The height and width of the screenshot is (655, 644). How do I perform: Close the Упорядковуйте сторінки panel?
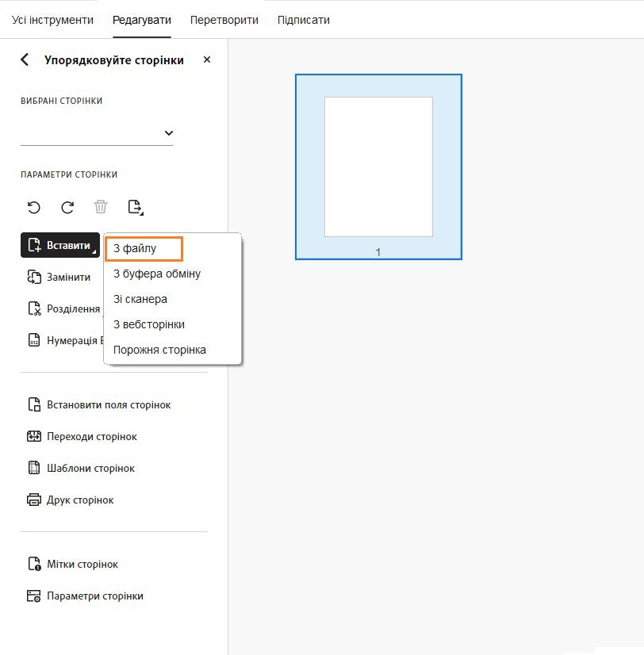click(x=206, y=59)
